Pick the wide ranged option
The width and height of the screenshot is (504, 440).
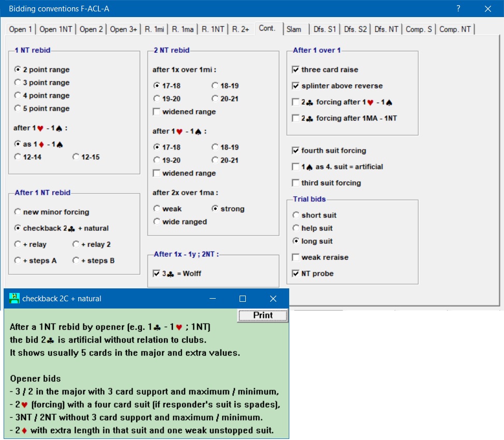(157, 222)
